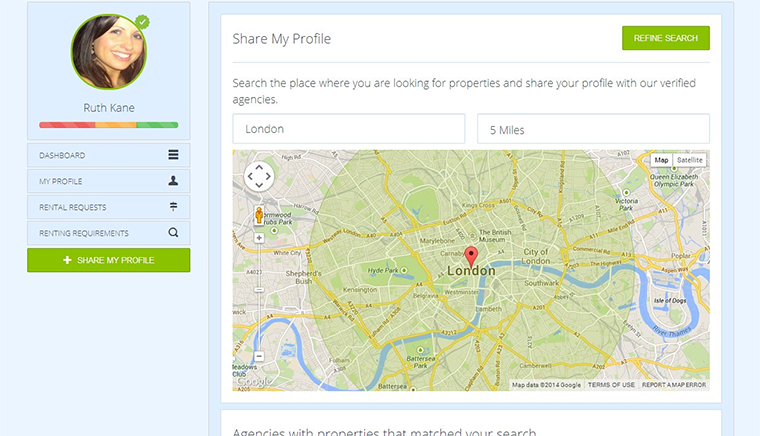Click the Rental Requests signpost icon
The width and height of the screenshot is (760, 436).
click(173, 206)
